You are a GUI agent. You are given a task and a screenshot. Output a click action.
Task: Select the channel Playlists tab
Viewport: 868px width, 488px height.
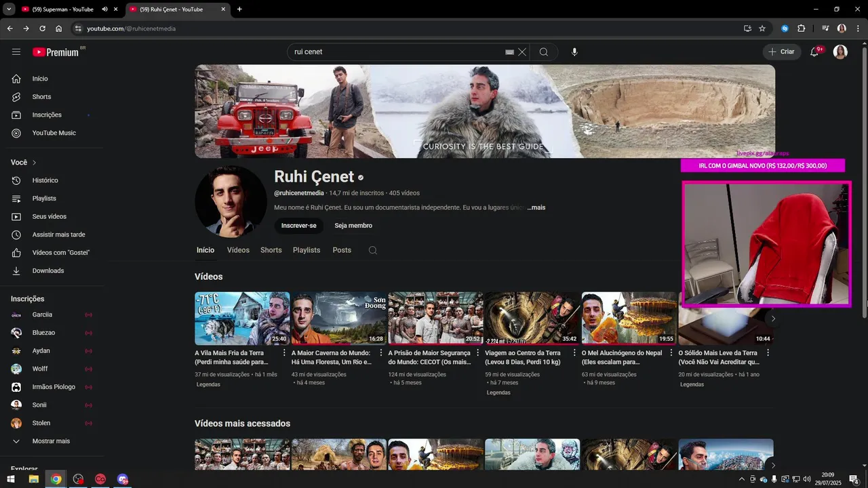[307, 250]
